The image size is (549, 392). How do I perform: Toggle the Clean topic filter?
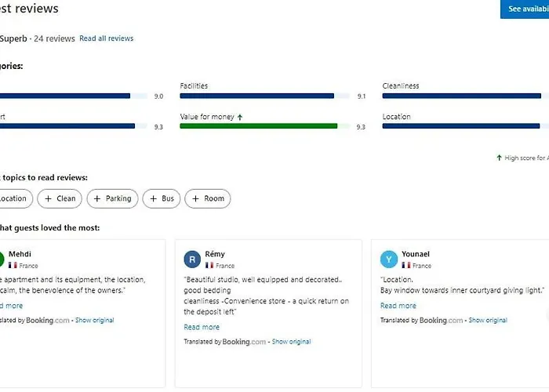click(60, 198)
